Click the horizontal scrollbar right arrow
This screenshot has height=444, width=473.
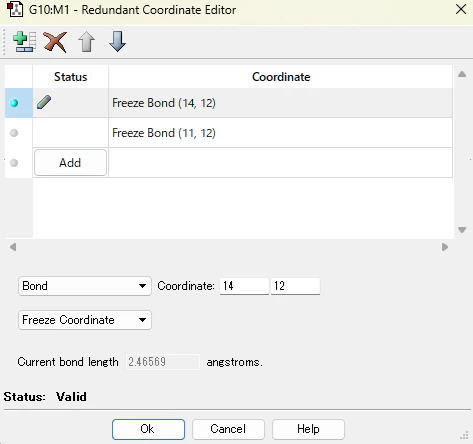click(445, 247)
